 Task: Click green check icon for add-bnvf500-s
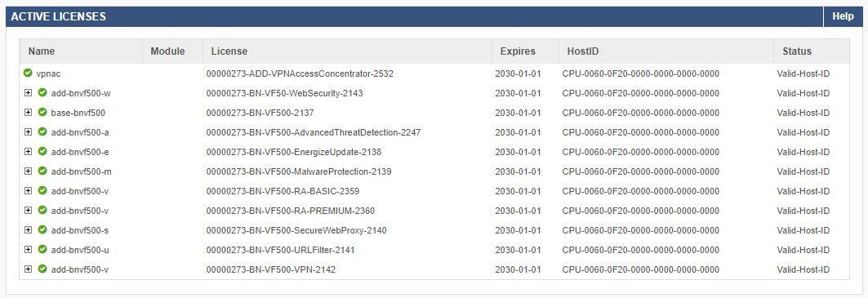point(42,230)
